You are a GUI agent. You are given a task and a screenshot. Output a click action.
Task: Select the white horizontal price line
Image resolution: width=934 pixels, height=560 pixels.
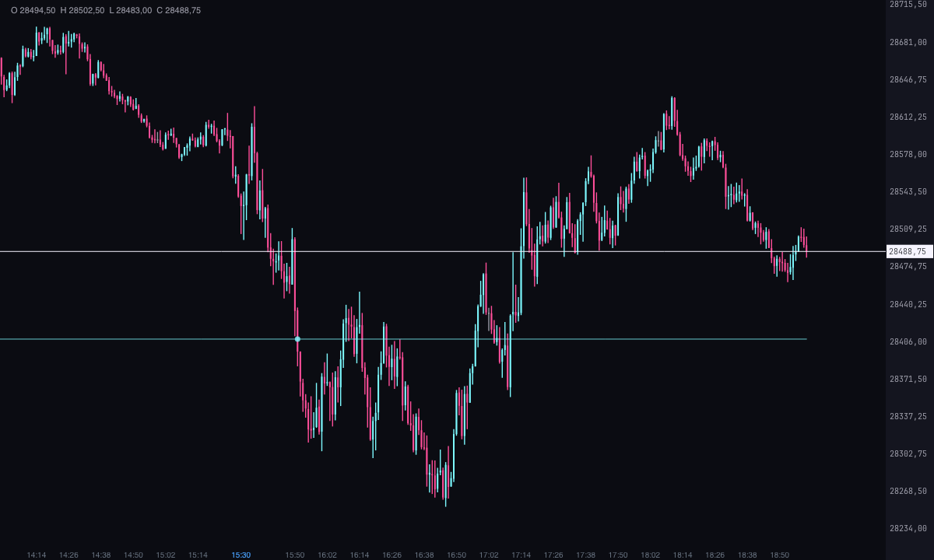443,251
